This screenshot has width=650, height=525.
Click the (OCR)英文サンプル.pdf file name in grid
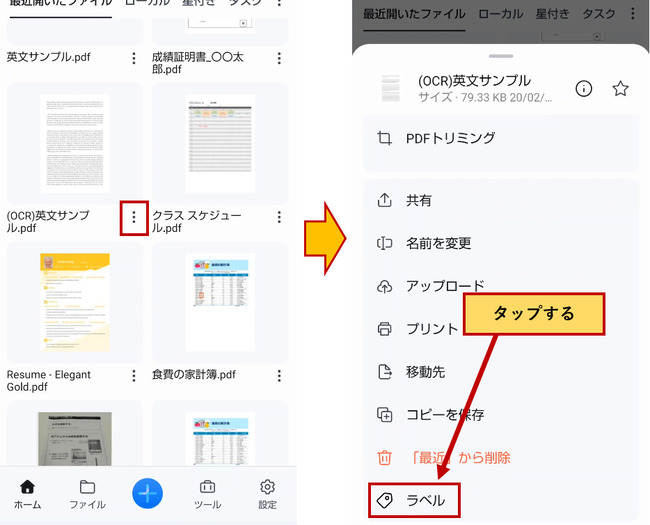coord(48,221)
